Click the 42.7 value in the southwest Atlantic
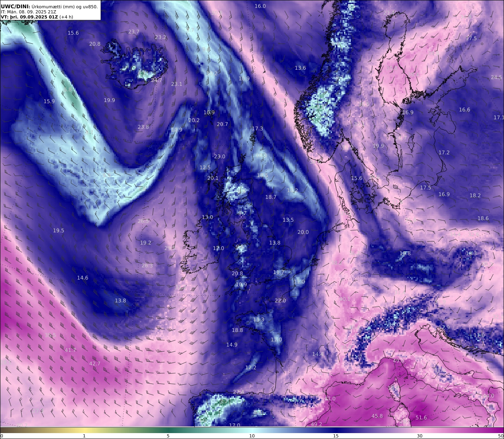 pos(95,363)
